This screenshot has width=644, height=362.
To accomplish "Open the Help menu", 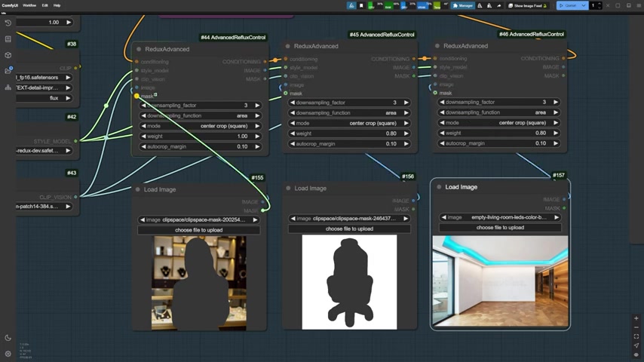I will click(x=57, y=5).
